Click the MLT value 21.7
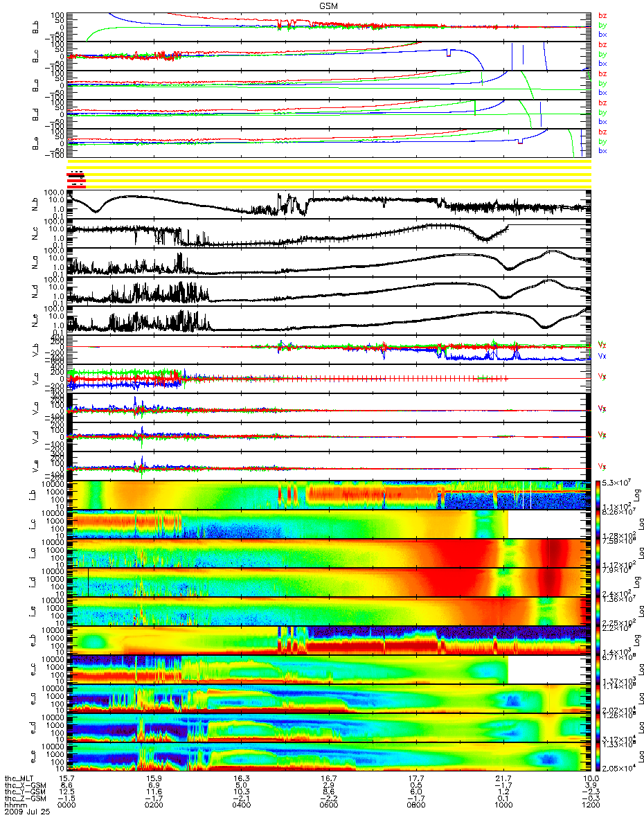 pos(503,778)
